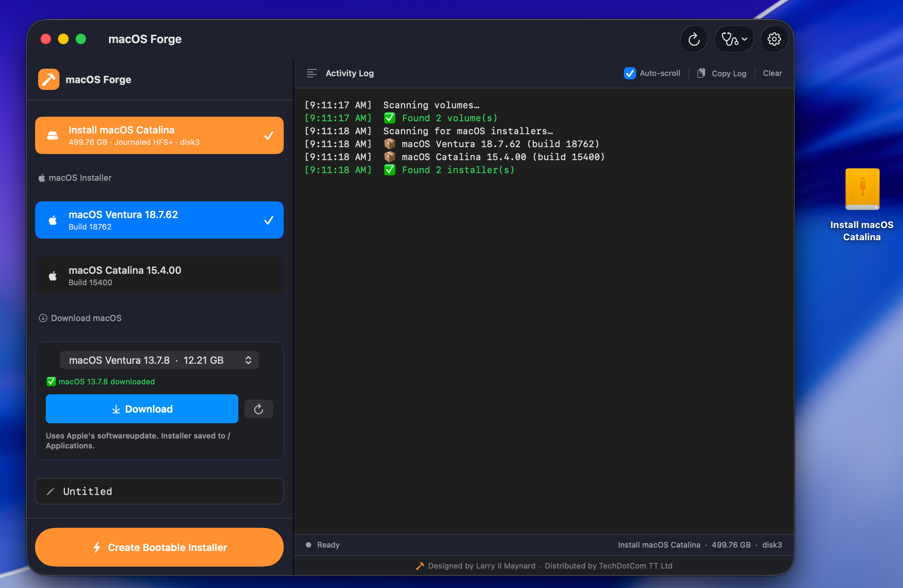Click the yellow minimize window button
903x588 pixels.
(63, 39)
